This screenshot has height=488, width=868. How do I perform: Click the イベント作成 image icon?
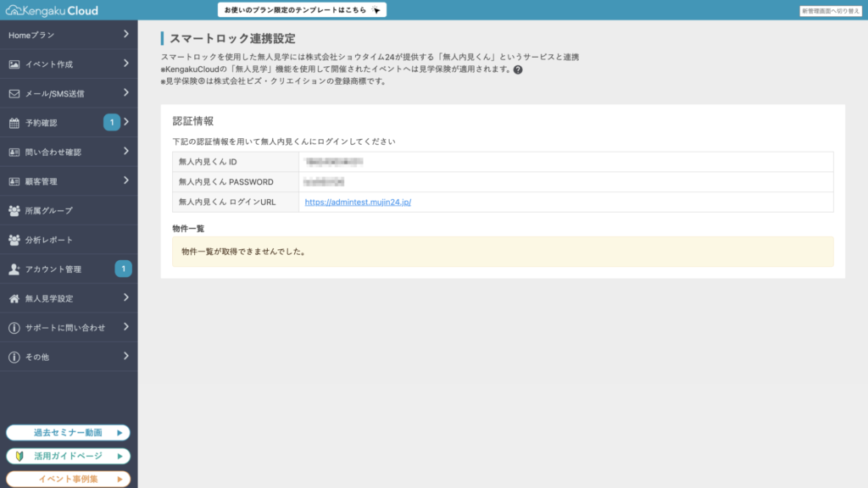pos(14,64)
